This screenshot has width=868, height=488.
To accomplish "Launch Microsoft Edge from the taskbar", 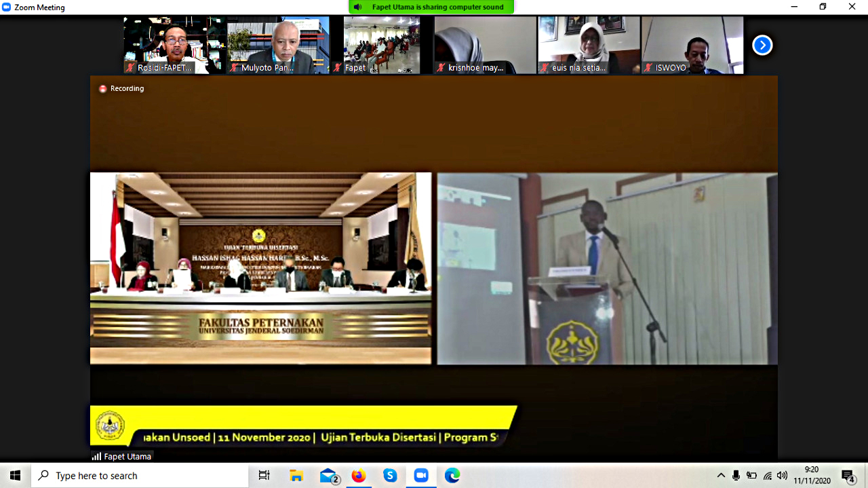I will tap(452, 476).
